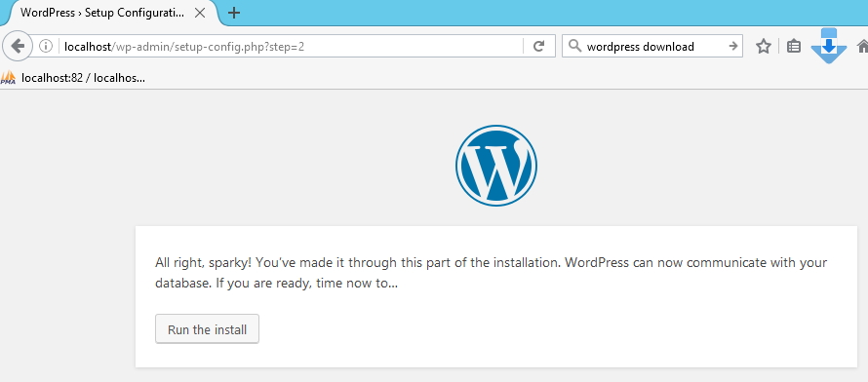868x382 pixels.
Task: Click the 'All right, sparky!' paragraph text
Action: pos(491,273)
